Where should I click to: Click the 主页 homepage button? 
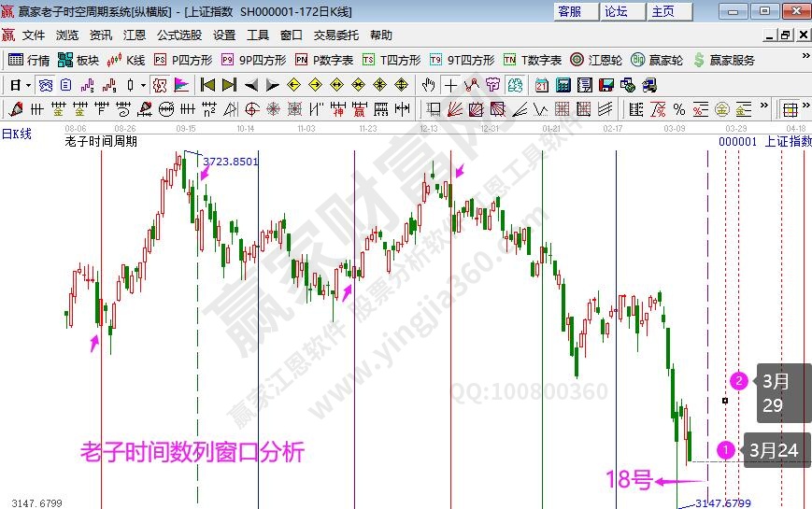tap(670, 11)
